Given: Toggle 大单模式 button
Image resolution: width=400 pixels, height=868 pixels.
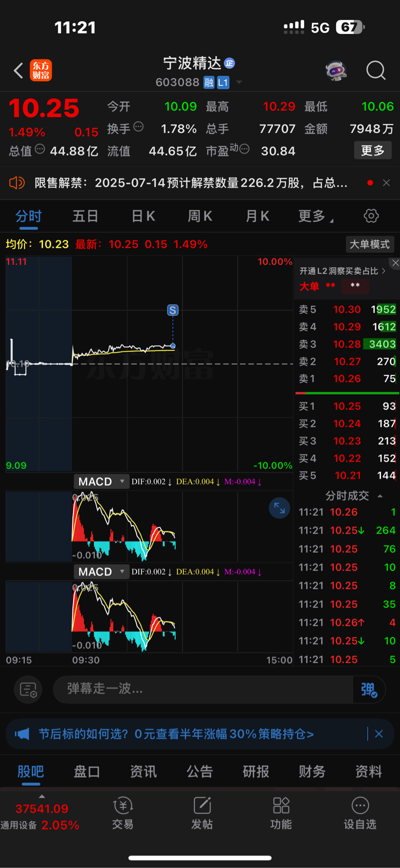Looking at the screenshot, I should coord(370,244).
